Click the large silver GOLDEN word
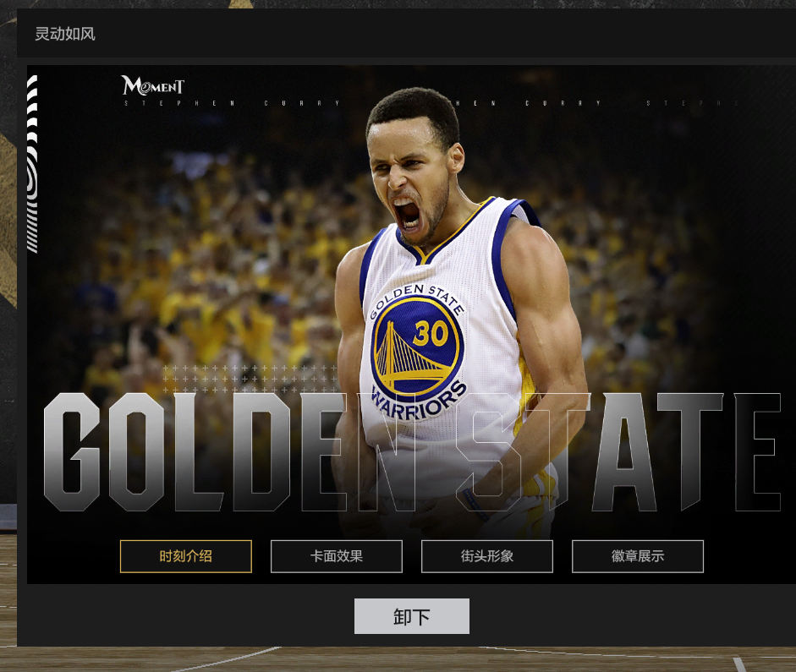796x672 pixels. (x=186, y=452)
